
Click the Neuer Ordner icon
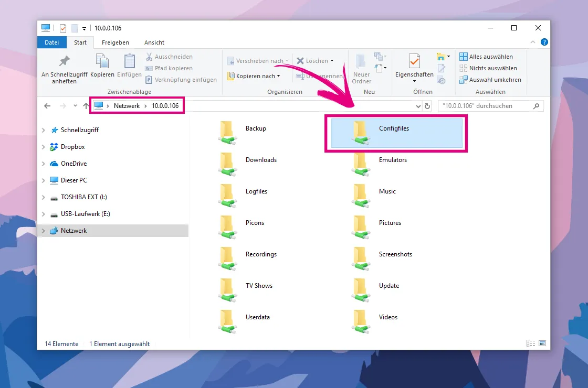(361, 61)
